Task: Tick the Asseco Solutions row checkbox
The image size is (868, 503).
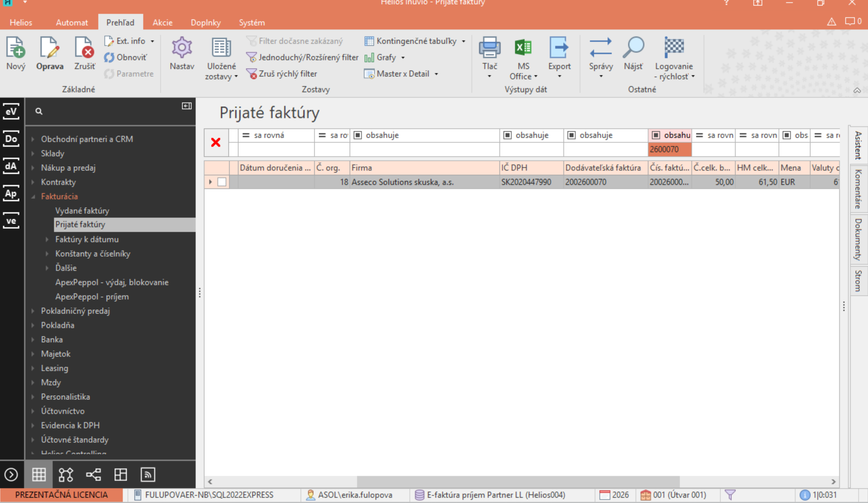Action: (222, 182)
